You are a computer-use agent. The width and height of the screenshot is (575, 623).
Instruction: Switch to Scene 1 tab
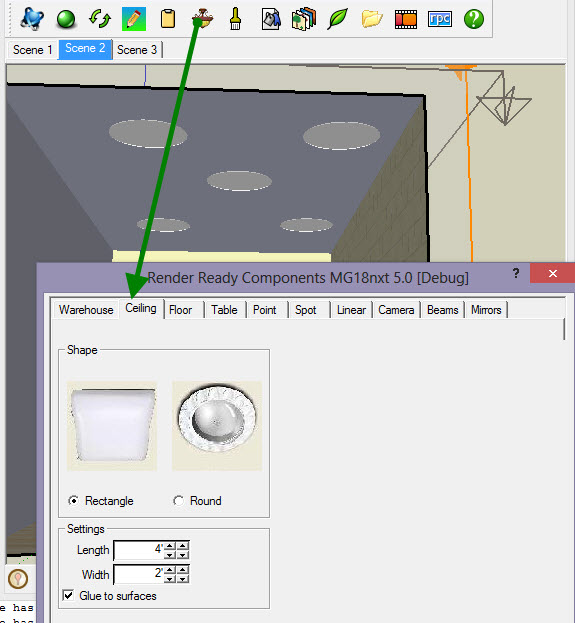click(33, 50)
